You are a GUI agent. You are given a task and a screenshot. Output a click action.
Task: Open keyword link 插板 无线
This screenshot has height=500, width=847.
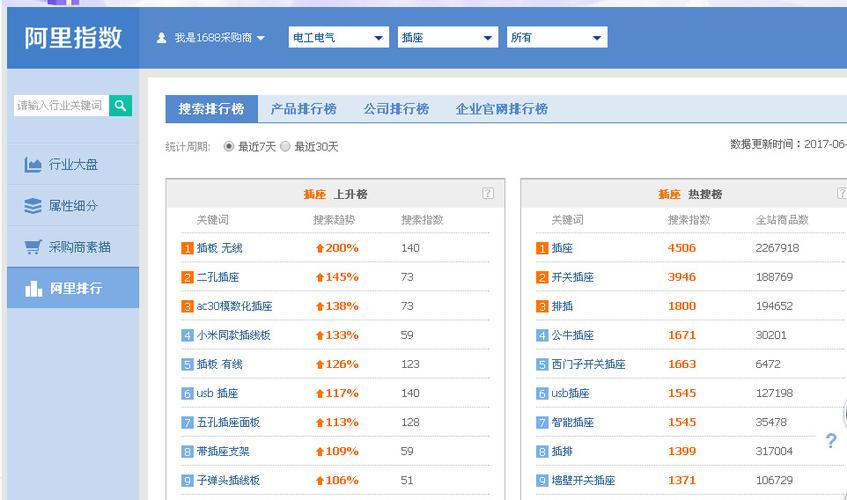click(x=220, y=248)
